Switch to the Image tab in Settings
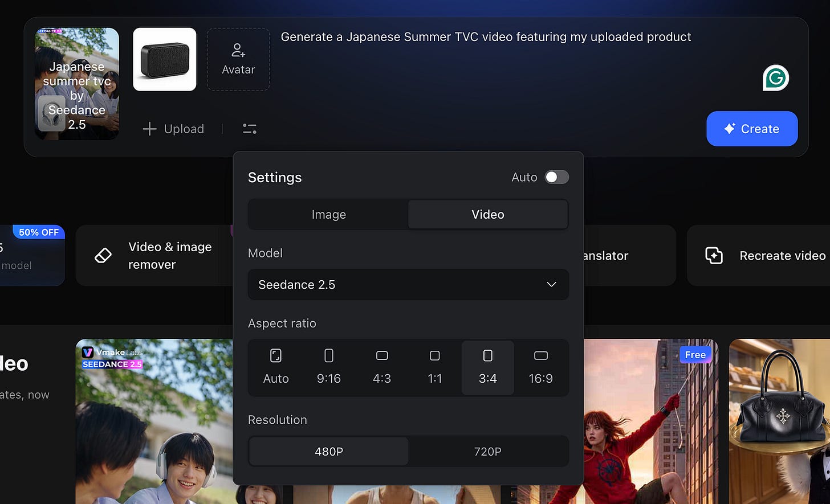 pyautogui.click(x=329, y=214)
